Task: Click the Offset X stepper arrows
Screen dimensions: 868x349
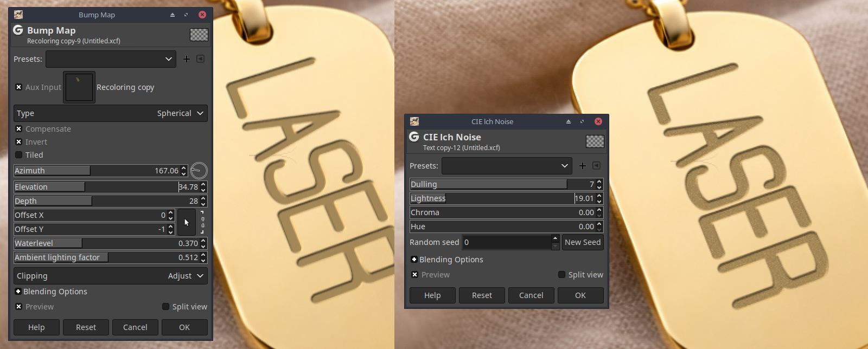Action: tap(171, 215)
